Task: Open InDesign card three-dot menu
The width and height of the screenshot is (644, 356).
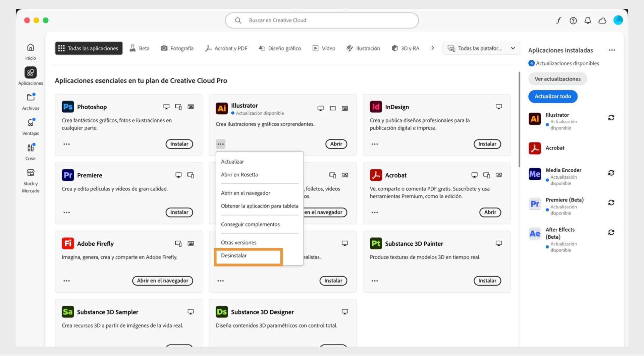Action: point(375,144)
